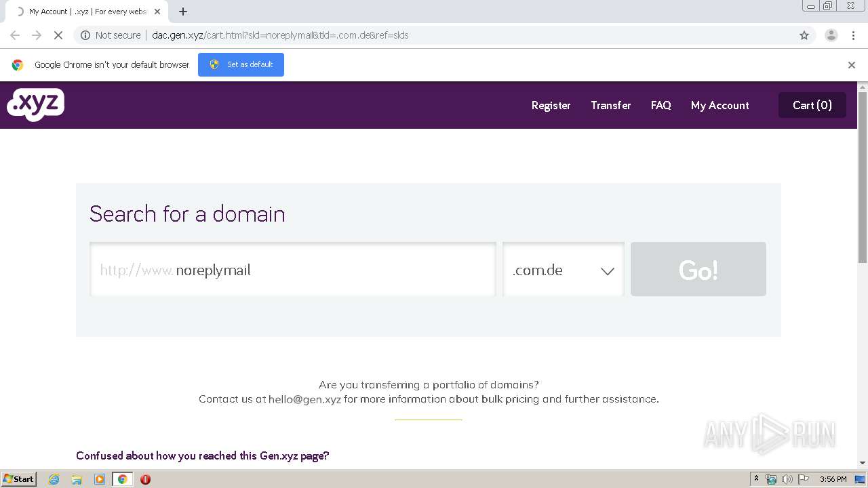Go back to previous page
The image size is (868, 488).
(15, 35)
